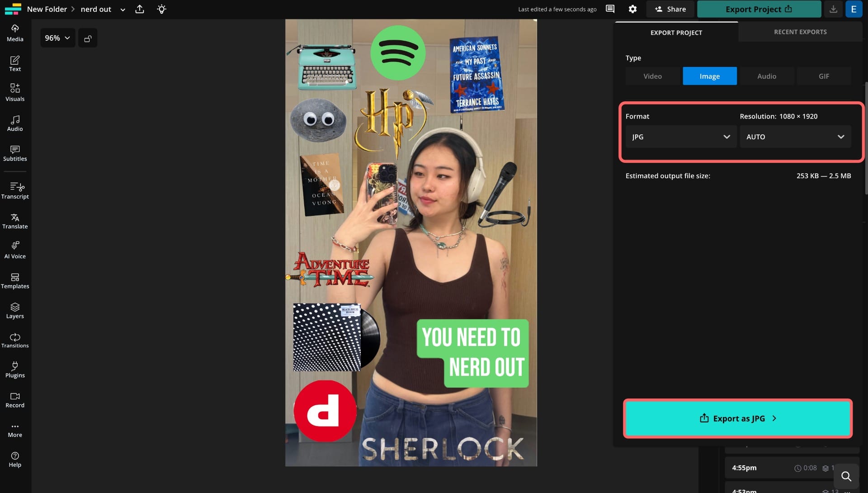Click the settings gear icon
The height and width of the screenshot is (493, 868).
[632, 9]
